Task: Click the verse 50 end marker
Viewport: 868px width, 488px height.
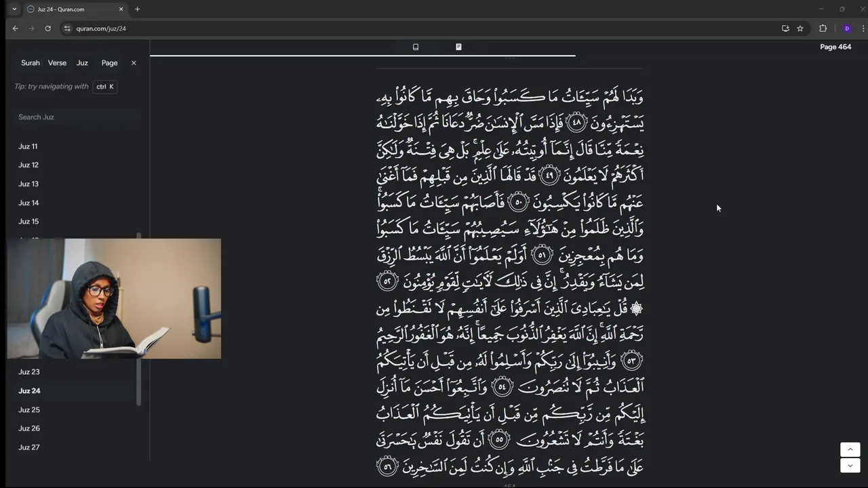Action: (x=518, y=202)
